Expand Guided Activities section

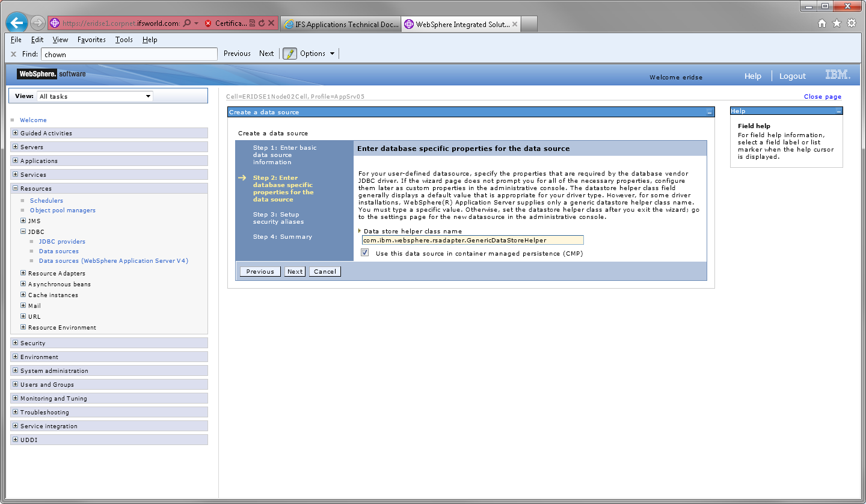coord(15,133)
